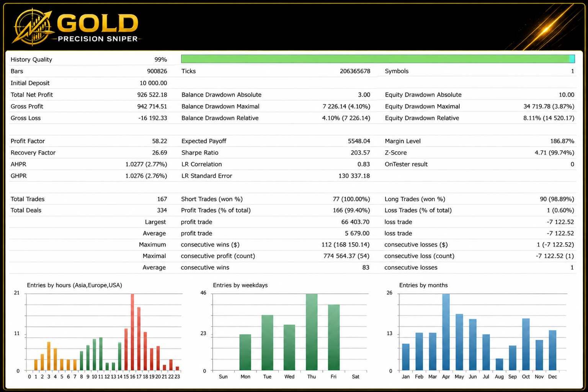Select the Total Trades count 167
The height and width of the screenshot is (392, 588).
tap(162, 199)
